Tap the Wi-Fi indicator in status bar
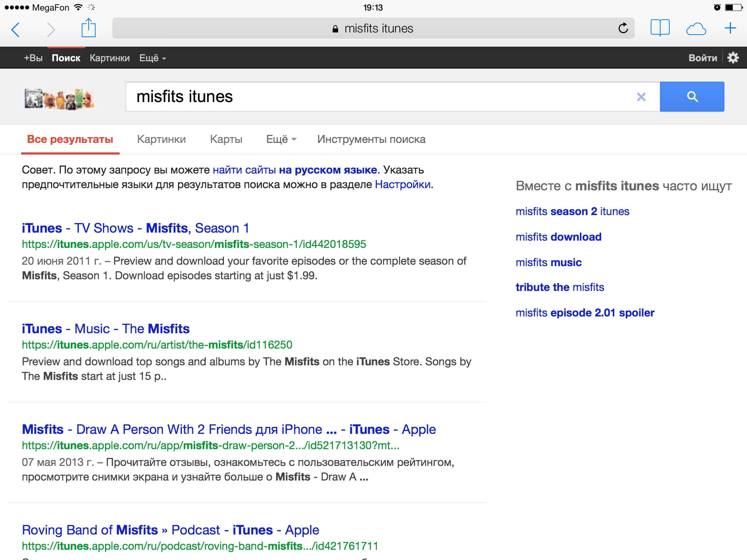Image resolution: width=747 pixels, height=560 pixels. click(78, 7)
